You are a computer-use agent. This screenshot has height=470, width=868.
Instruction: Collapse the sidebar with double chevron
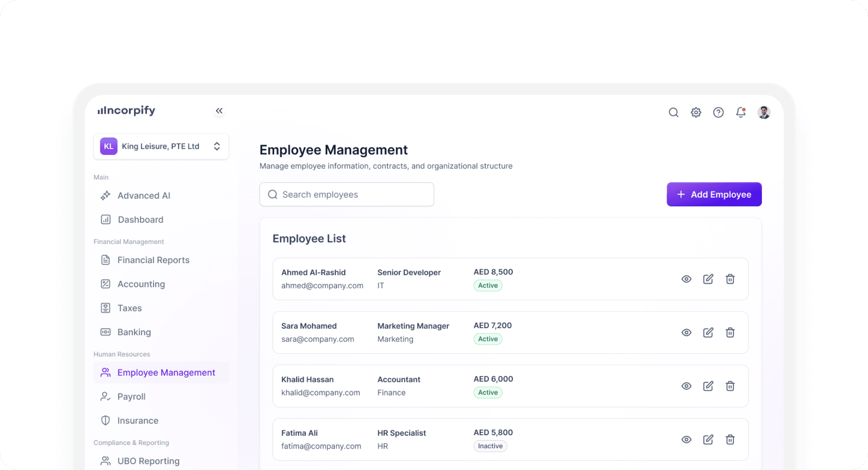pos(219,111)
